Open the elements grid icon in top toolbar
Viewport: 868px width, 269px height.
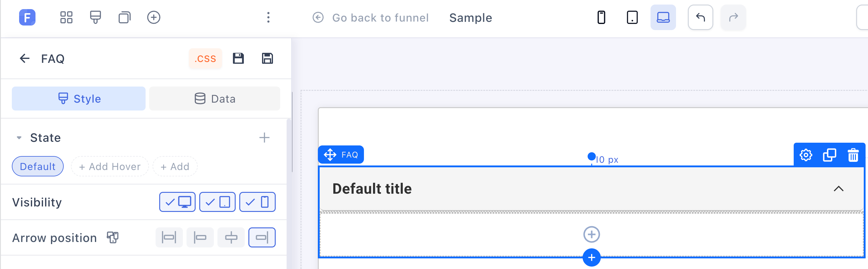[x=66, y=18]
